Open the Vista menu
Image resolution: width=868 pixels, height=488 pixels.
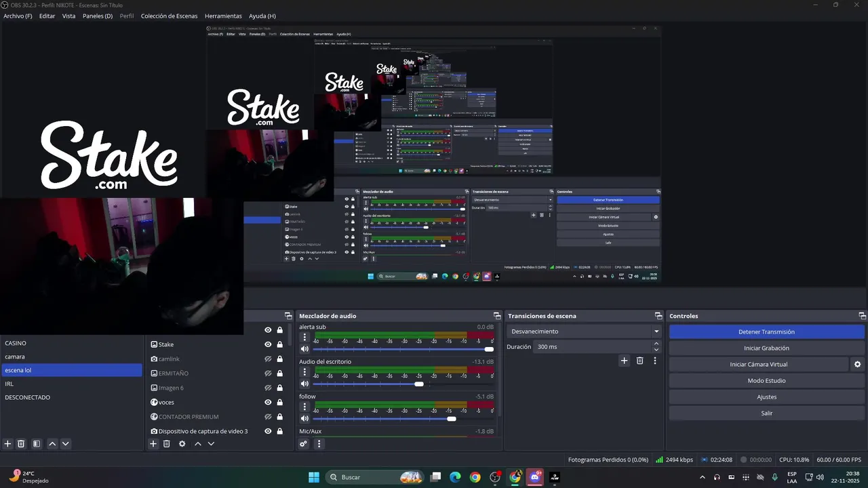[68, 16]
